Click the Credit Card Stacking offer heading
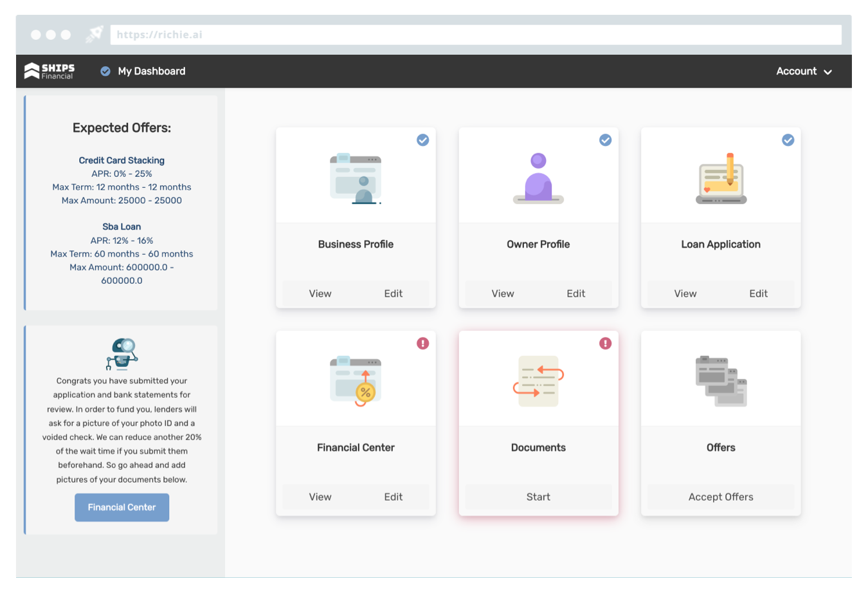Viewport: 868px width, 592px height. click(122, 160)
